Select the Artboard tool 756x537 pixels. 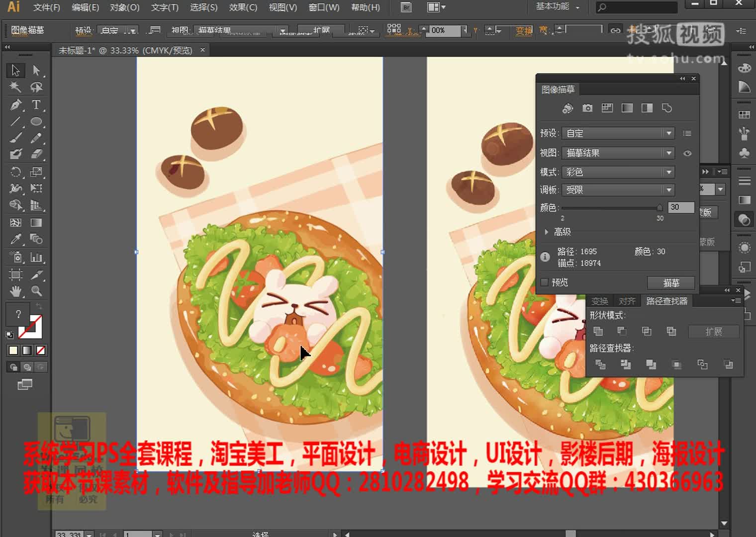[15, 274]
